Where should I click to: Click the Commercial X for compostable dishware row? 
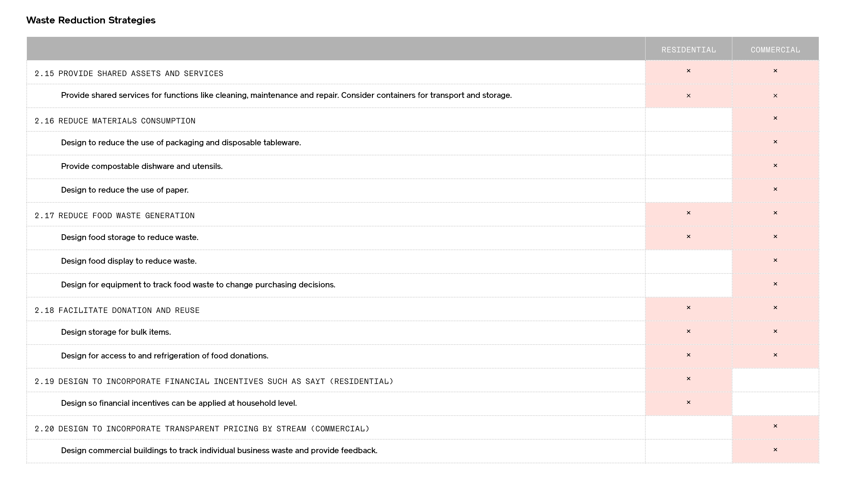[x=775, y=166]
